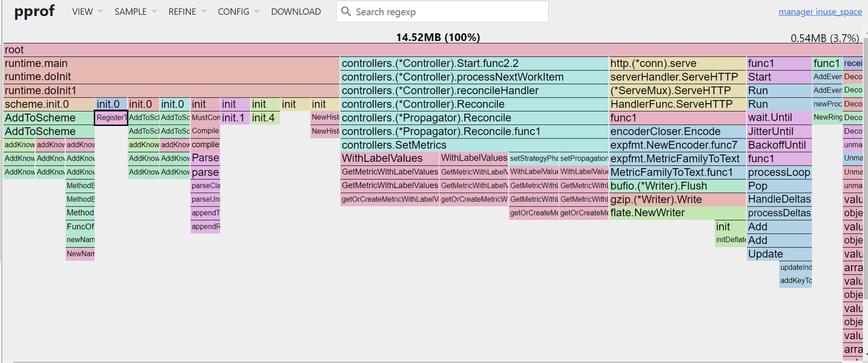The width and height of the screenshot is (868, 363).
Task: Open the SAMPLE menu
Action: point(135,12)
